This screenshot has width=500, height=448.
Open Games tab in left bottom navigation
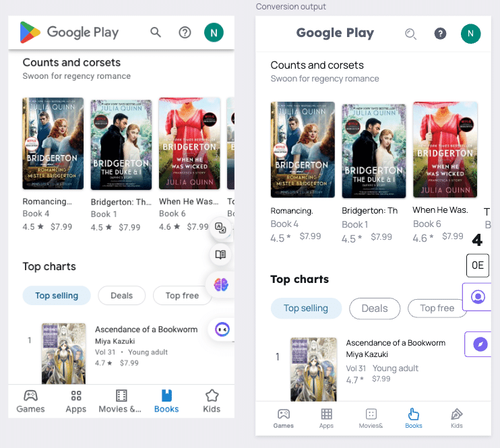(30, 402)
